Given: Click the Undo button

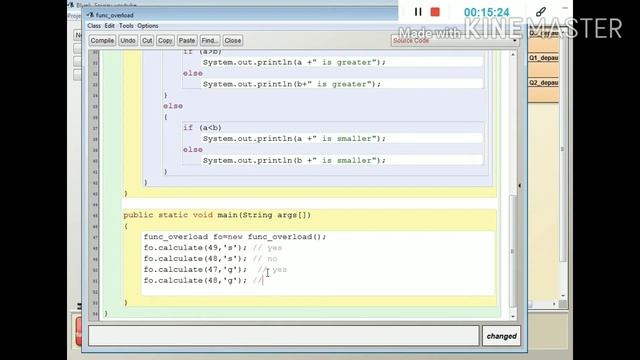Looking at the screenshot, I should pos(128,40).
